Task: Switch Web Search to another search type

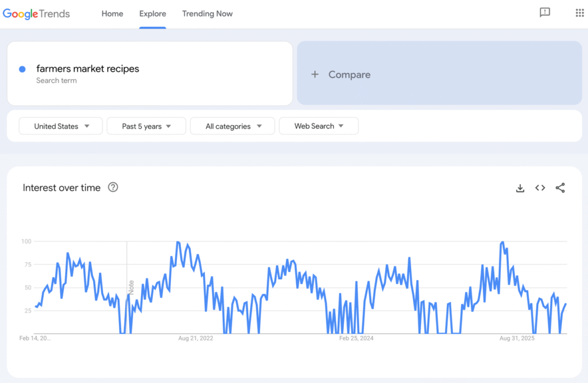Action: point(318,126)
